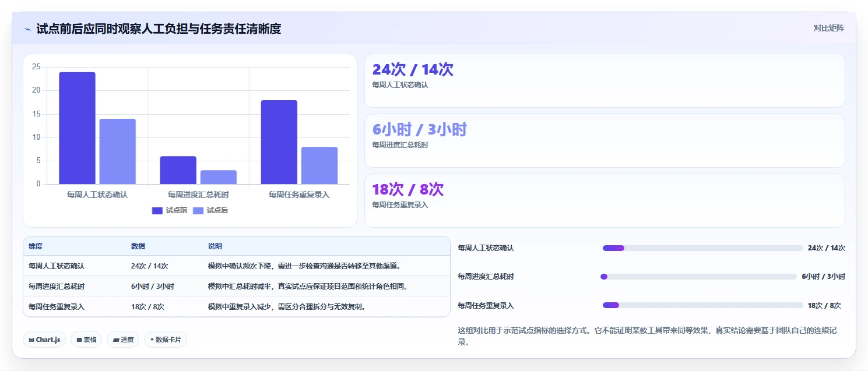The width and height of the screenshot is (868, 371).
Task: Click the 试点前后应同时观察 panel title text
Action: tap(159, 29)
